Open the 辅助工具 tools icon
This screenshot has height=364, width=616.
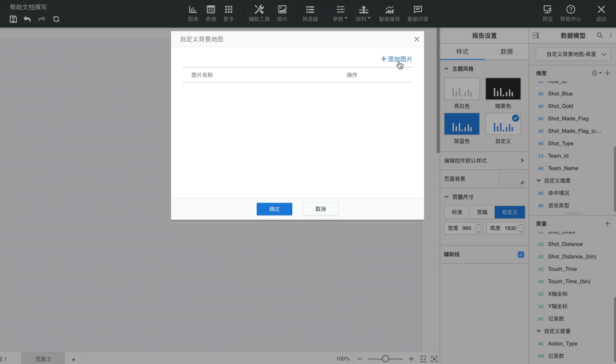click(259, 13)
